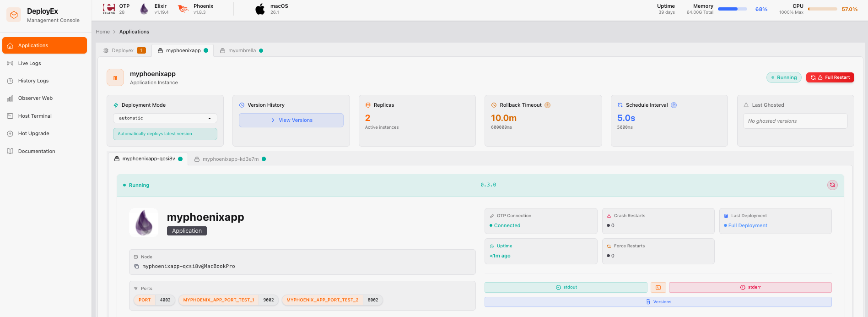Click the History Logs clock icon

click(10, 81)
